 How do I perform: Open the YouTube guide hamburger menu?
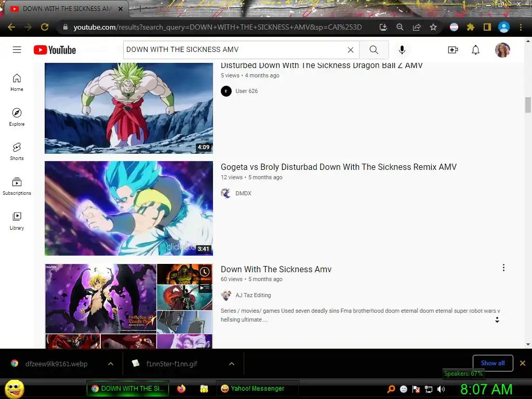[x=17, y=50]
